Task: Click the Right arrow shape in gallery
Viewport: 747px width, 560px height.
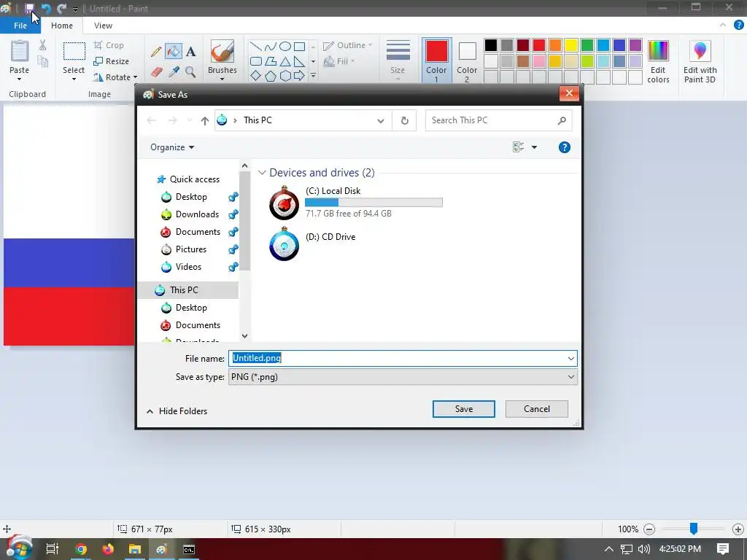Action: click(299, 75)
